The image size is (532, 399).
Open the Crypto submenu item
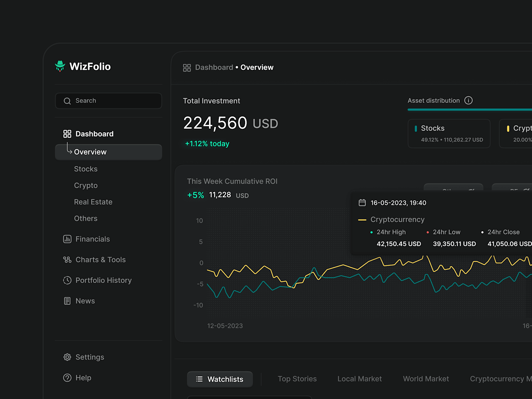[86, 185]
